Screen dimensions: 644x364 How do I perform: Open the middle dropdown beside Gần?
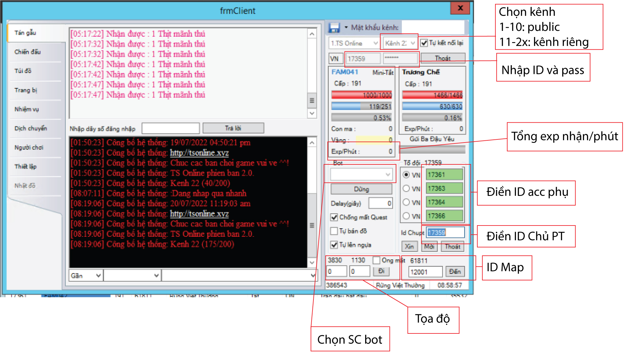click(x=132, y=275)
